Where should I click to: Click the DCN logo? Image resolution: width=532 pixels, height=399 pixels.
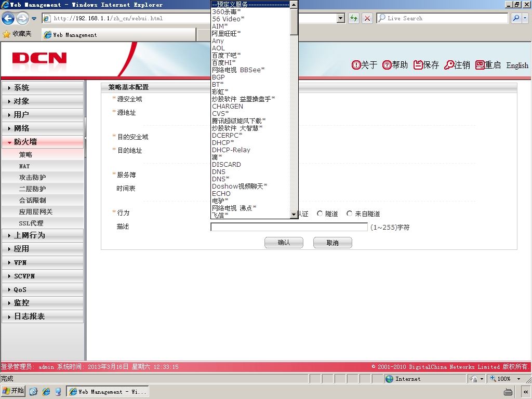(x=39, y=58)
